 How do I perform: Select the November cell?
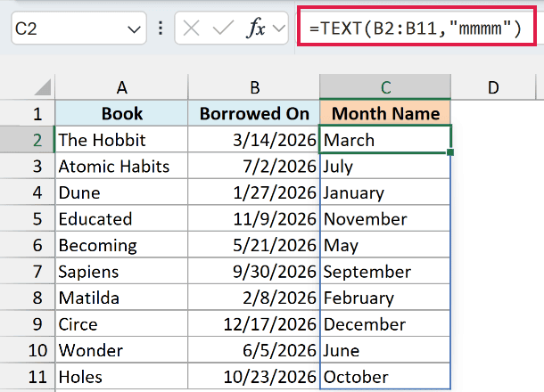(x=385, y=218)
